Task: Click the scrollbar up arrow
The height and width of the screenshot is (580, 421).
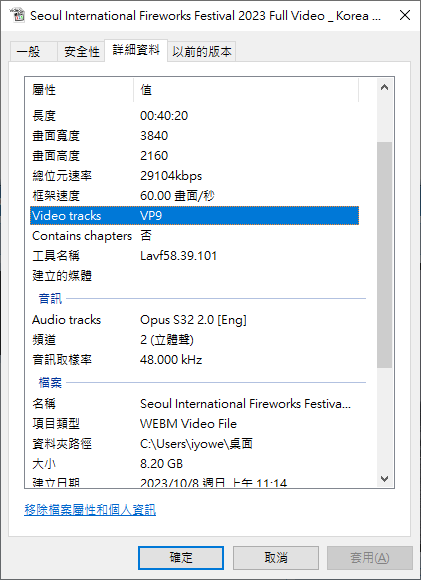Action: click(384, 87)
